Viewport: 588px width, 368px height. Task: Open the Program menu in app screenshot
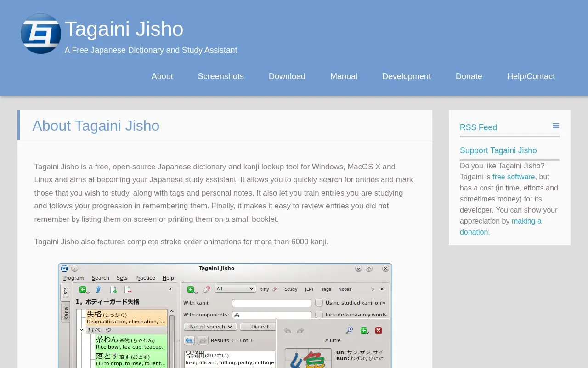pos(74,278)
